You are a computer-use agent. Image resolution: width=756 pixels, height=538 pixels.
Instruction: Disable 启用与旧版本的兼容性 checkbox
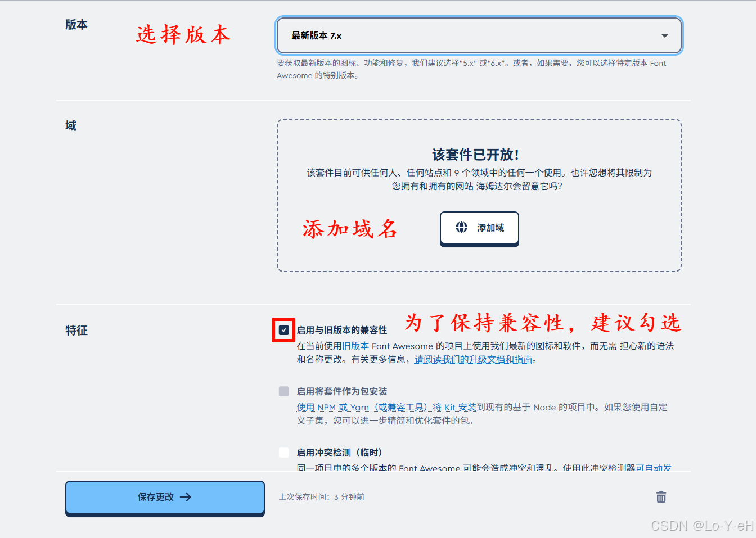283,331
